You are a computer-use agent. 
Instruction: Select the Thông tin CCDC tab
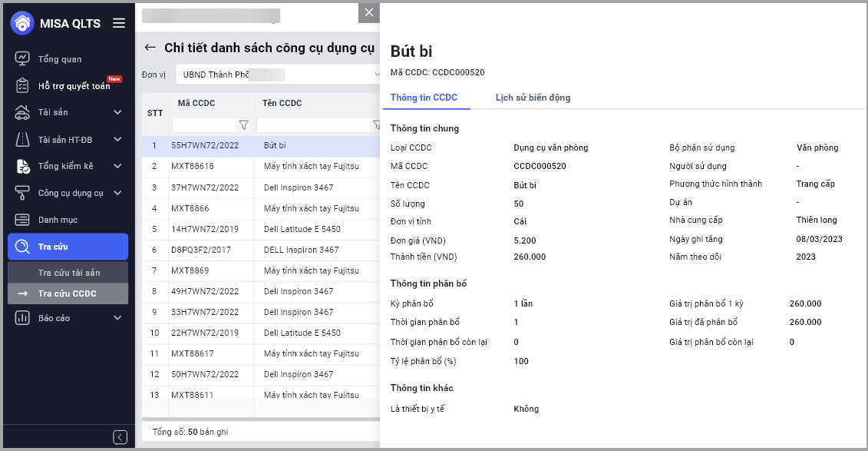[424, 98]
